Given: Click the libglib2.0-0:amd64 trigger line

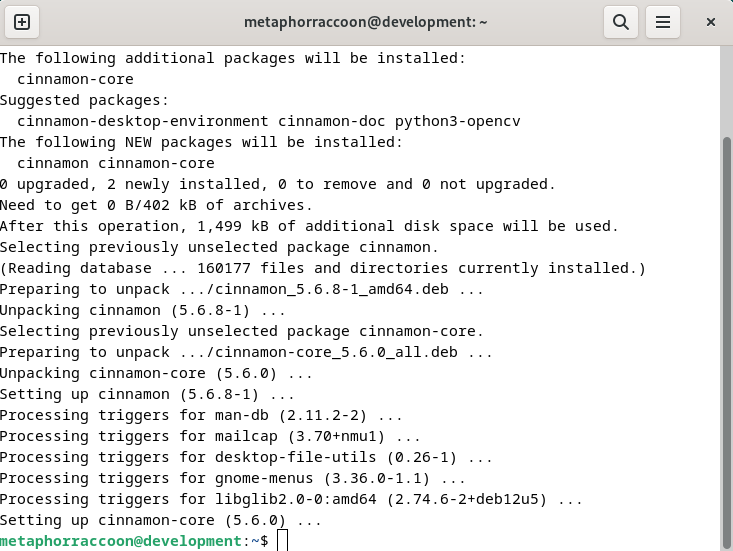Looking at the screenshot, I should pyautogui.click(x=291, y=499).
